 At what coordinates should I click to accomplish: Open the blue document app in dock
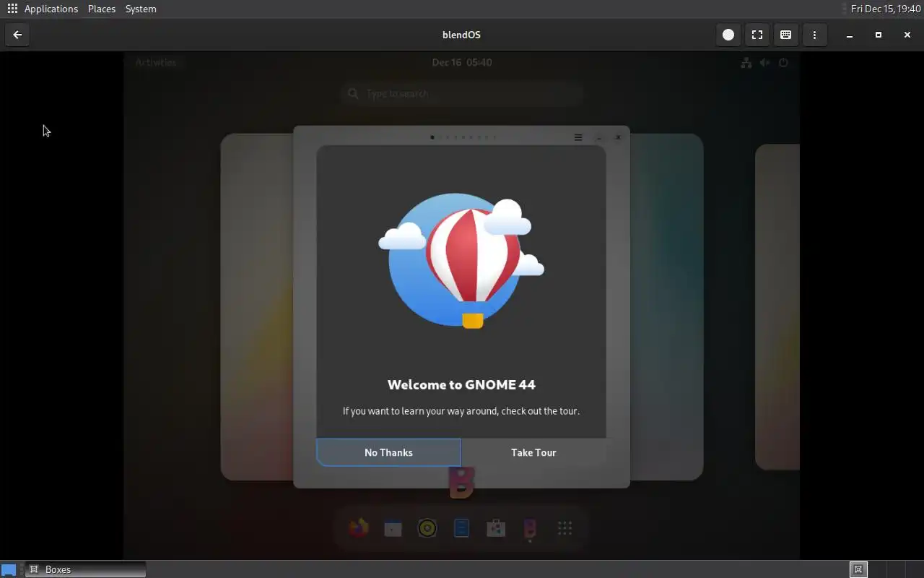[x=461, y=529]
